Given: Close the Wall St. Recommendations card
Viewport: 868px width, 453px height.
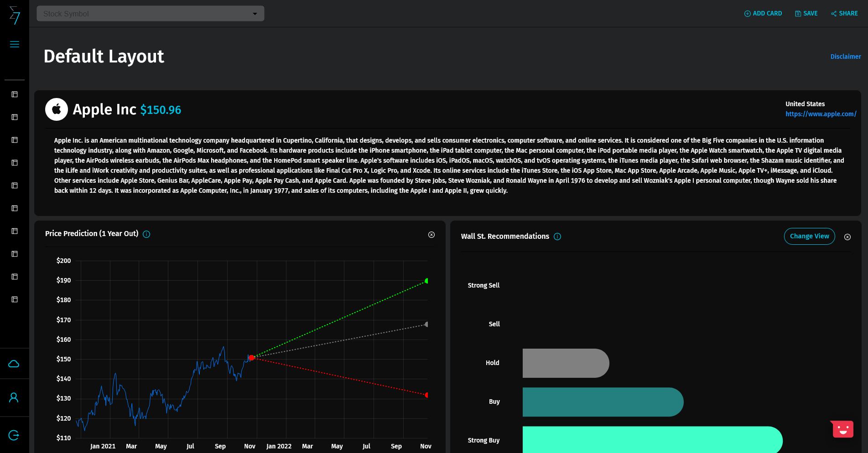Looking at the screenshot, I should tap(847, 237).
